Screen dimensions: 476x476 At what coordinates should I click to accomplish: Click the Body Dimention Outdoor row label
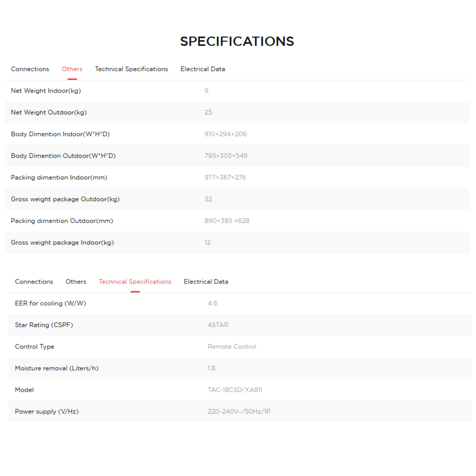coord(63,156)
